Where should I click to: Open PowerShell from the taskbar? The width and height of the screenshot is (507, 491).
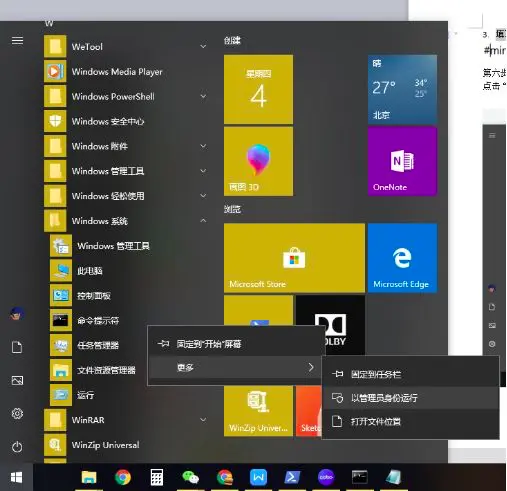(x=292, y=477)
